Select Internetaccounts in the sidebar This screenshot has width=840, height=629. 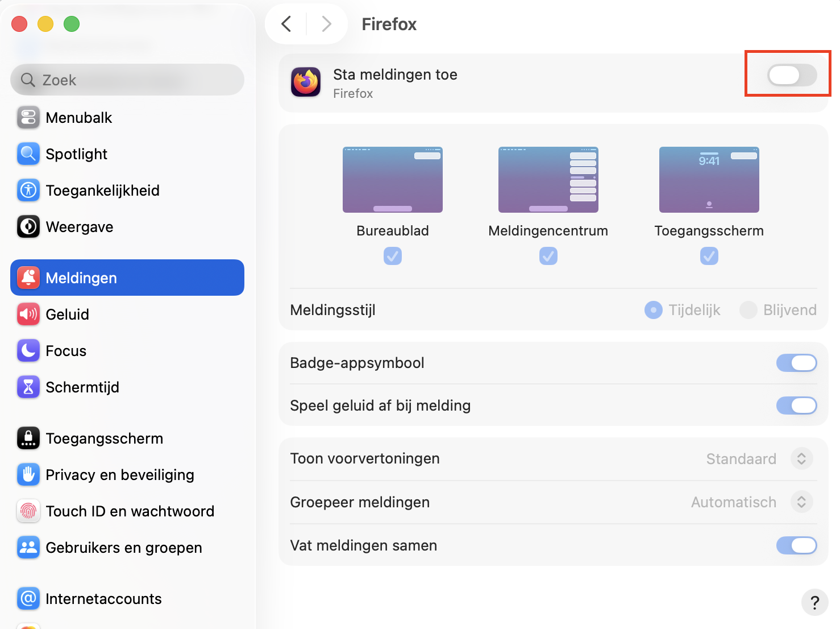(127, 599)
